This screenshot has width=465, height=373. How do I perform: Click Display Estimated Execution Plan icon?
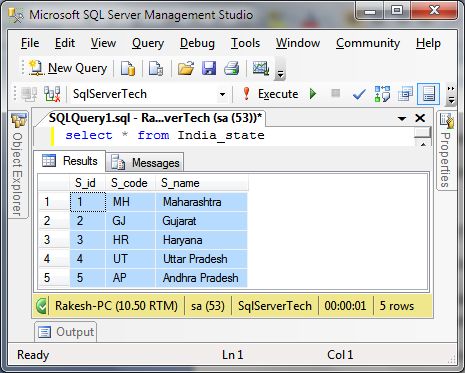pyautogui.click(x=382, y=94)
